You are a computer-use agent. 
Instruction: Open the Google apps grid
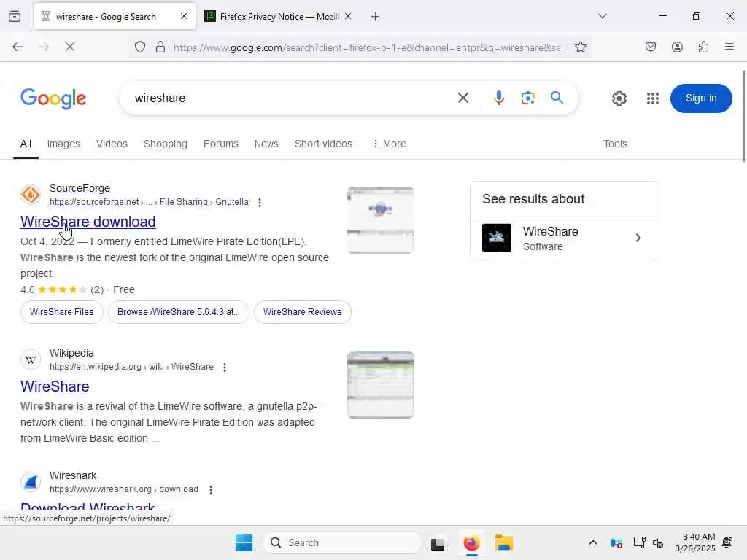coord(653,98)
